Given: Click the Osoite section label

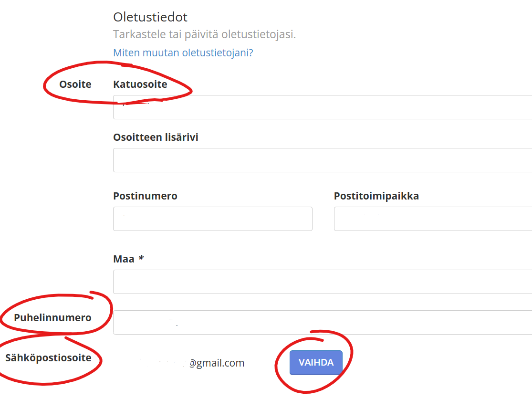Looking at the screenshot, I should click(75, 84).
